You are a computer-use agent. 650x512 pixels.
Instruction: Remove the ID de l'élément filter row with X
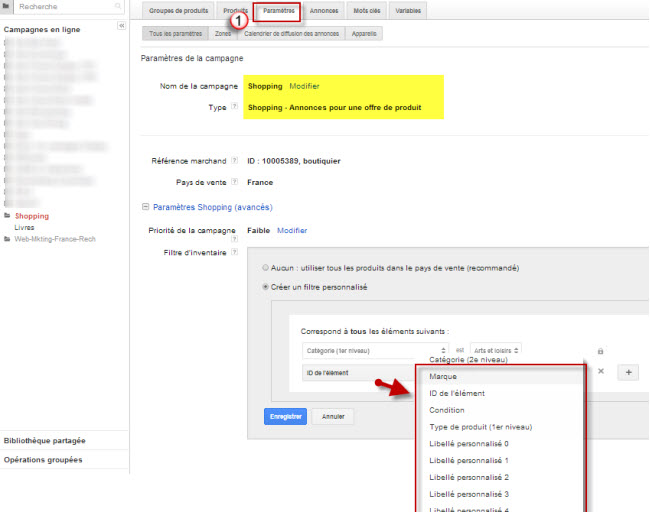point(601,371)
